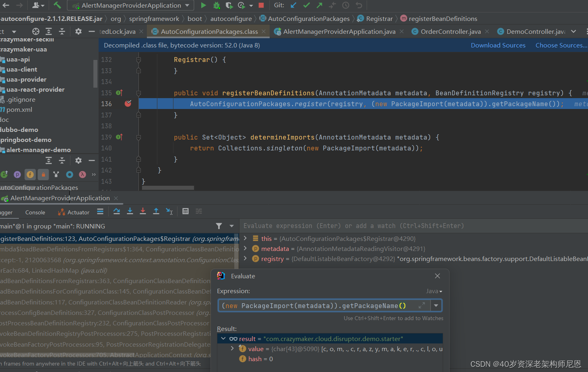Expand the expression field editor icon
Viewport: 588px width, 372px height.
421,306
